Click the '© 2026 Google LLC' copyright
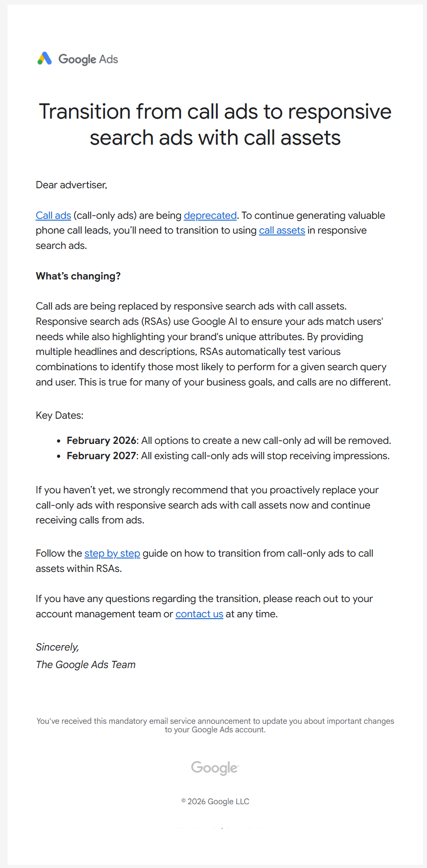427x868 pixels. [x=215, y=802]
